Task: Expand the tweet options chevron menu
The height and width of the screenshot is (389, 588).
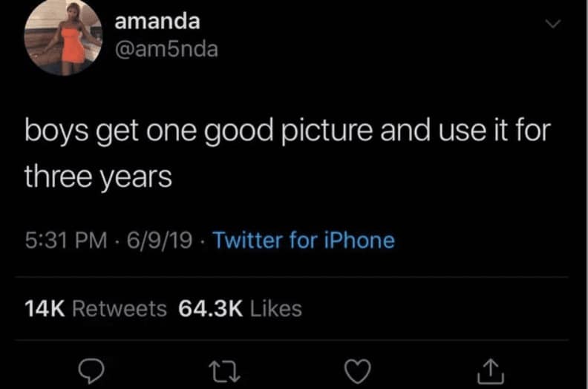Action: click(x=550, y=24)
